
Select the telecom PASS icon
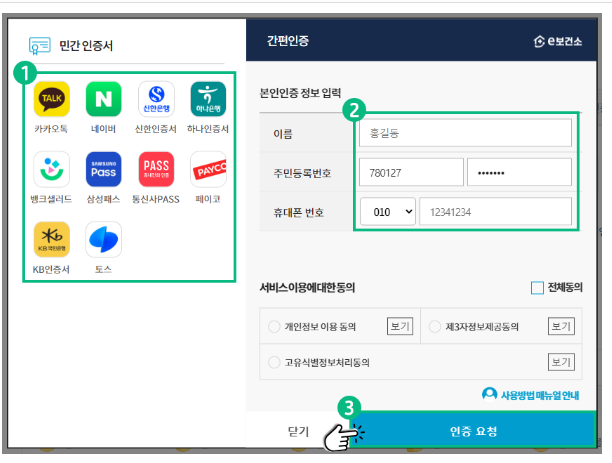point(156,169)
